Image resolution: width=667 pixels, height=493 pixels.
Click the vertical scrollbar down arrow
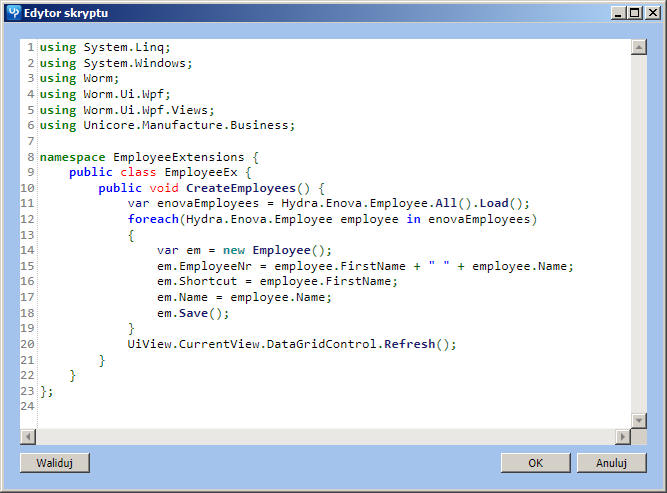[x=638, y=420]
